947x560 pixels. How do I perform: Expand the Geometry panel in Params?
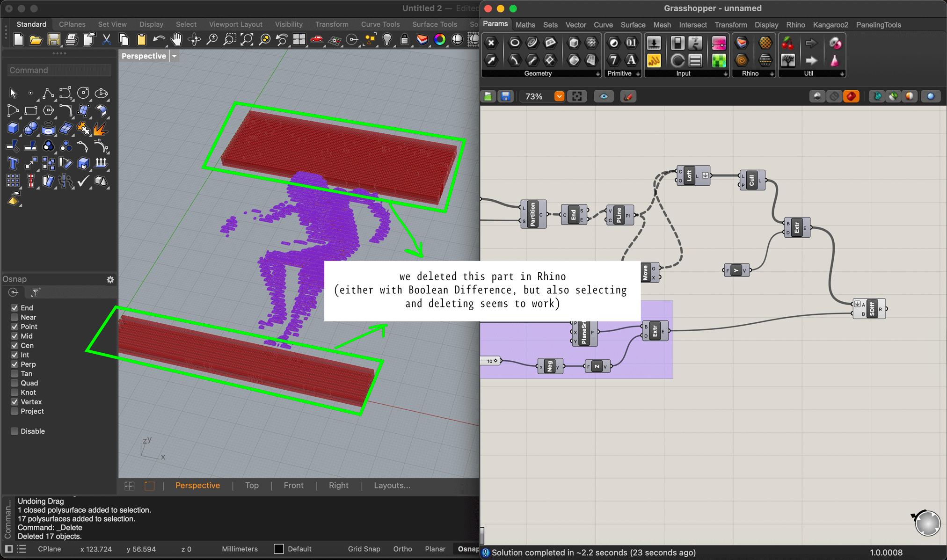(x=597, y=74)
